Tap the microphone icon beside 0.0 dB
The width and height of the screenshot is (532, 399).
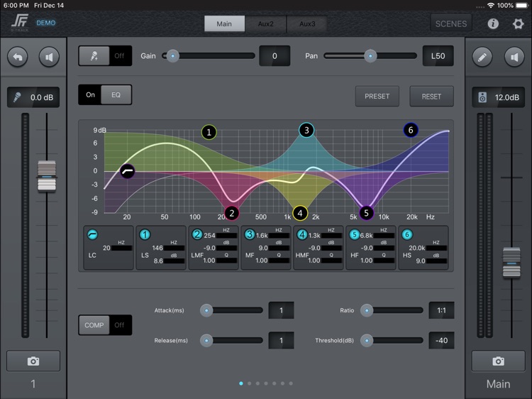[17, 97]
